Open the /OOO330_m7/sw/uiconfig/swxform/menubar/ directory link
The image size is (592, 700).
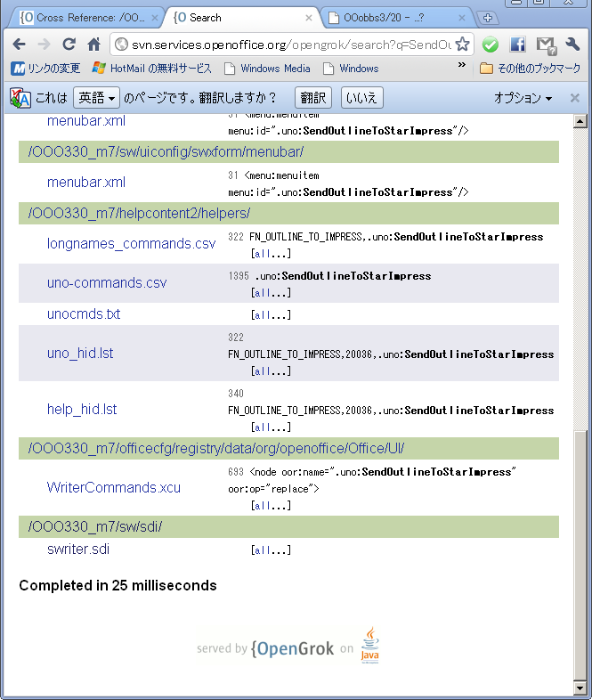click(x=166, y=151)
